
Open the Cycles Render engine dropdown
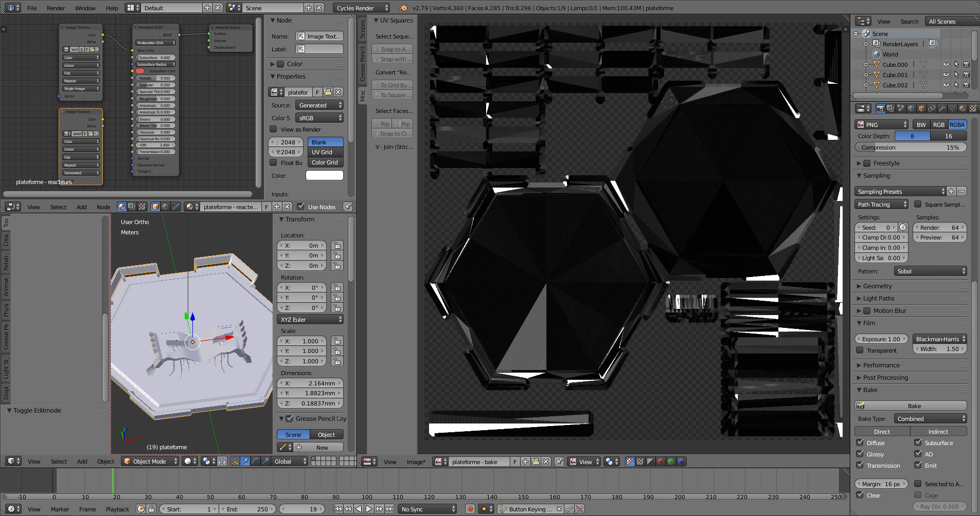362,8
